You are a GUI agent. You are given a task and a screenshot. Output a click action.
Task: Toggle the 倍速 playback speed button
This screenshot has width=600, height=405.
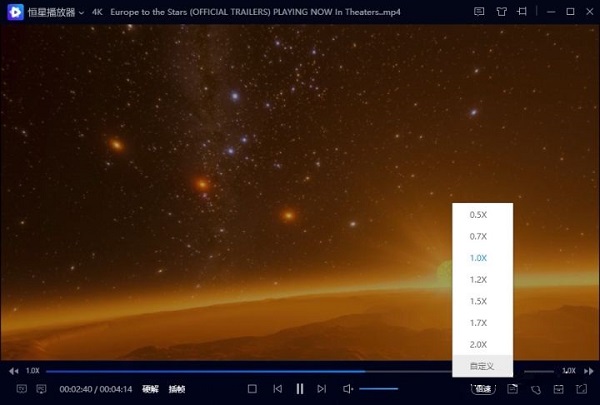coord(483,388)
